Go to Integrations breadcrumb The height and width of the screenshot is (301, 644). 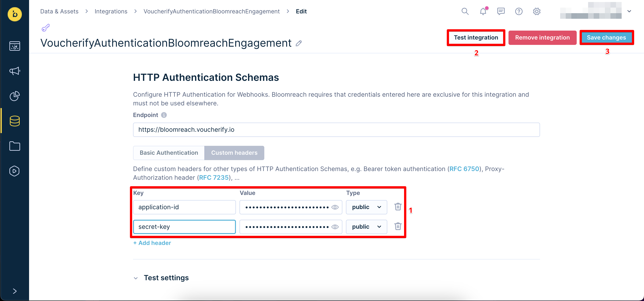[111, 11]
